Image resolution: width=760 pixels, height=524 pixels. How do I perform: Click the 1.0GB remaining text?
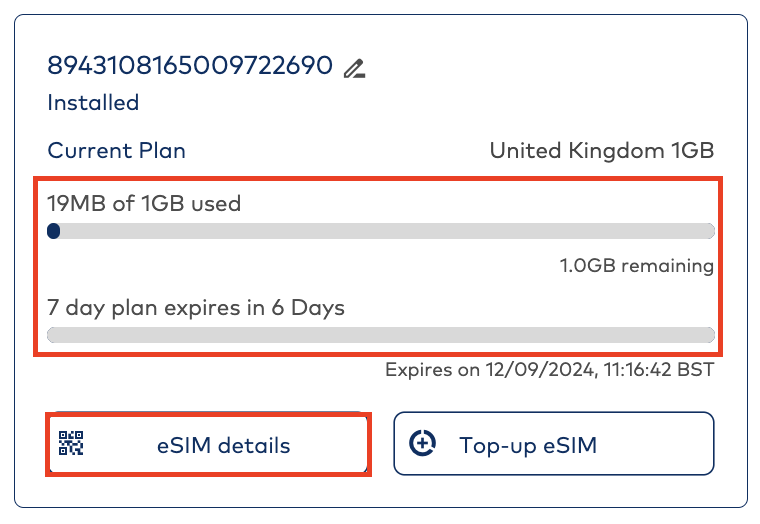click(x=637, y=266)
